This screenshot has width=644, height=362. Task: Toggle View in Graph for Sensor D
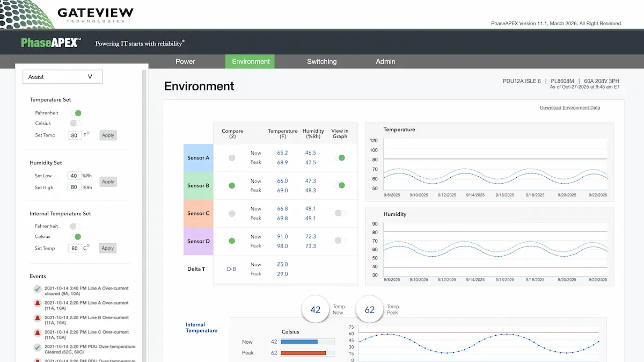coord(340,241)
